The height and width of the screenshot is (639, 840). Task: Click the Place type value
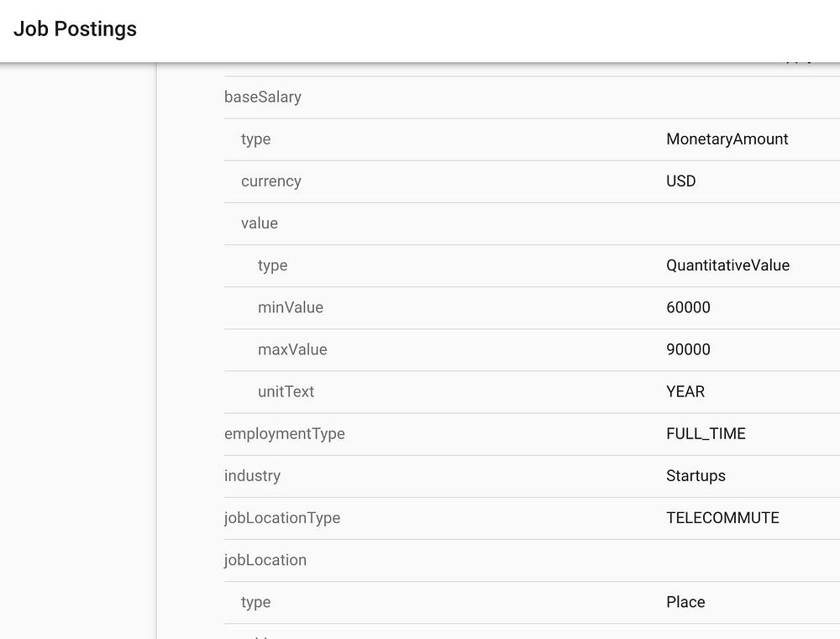685,602
